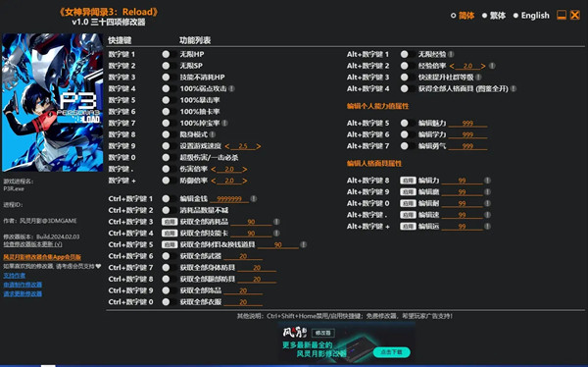
Task: Click the heart icon after the membership text
Action: click(x=98, y=266)
